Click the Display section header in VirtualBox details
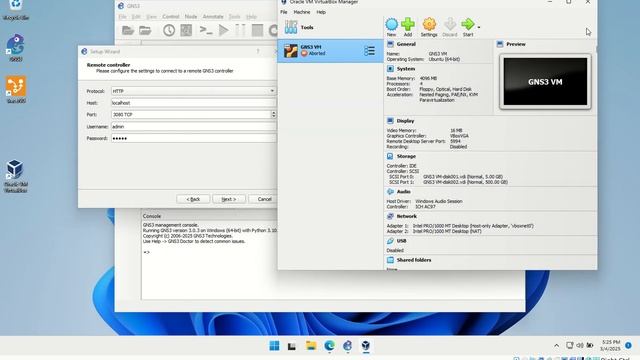 (x=405, y=121)
